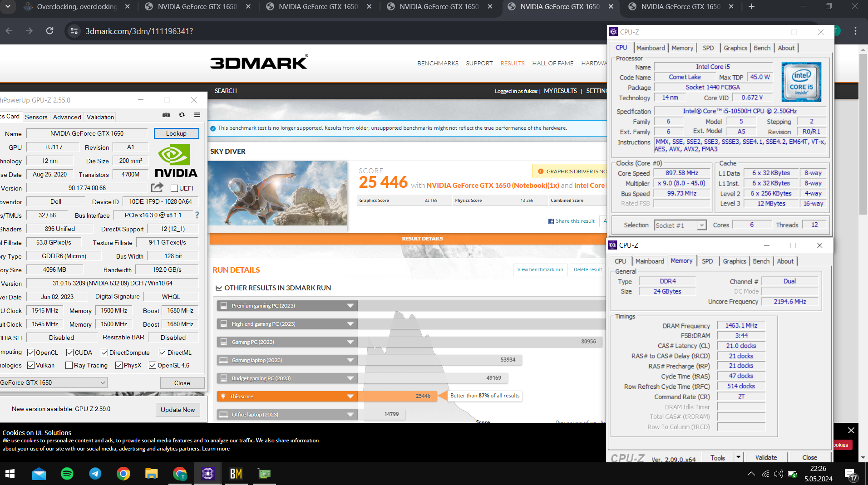Reload the browser page
The height and width of the screenshot is (485, 868).
pyautogui.click(x=49, y=31)
